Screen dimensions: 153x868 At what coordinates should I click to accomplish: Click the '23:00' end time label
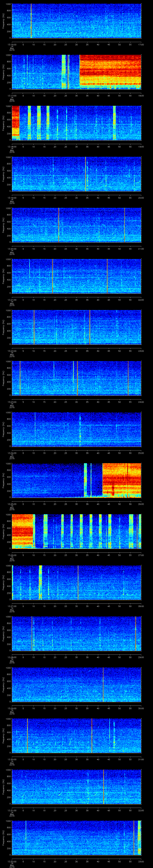point(141,351)
